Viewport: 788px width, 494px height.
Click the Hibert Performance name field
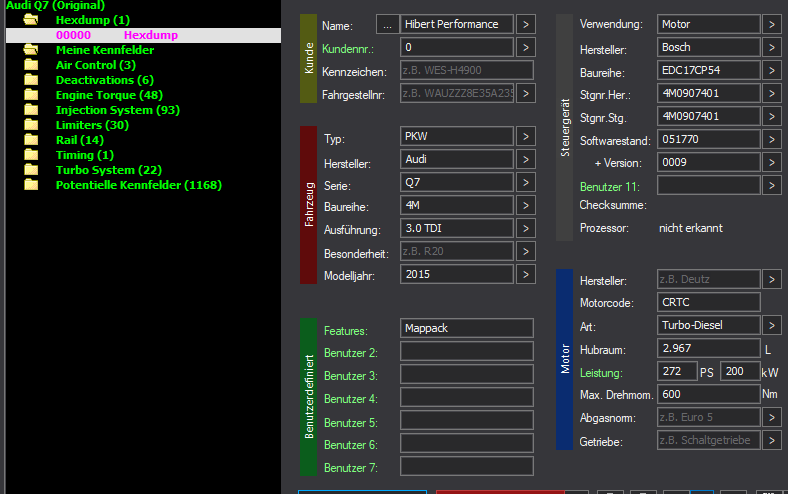tap(457, 24)
